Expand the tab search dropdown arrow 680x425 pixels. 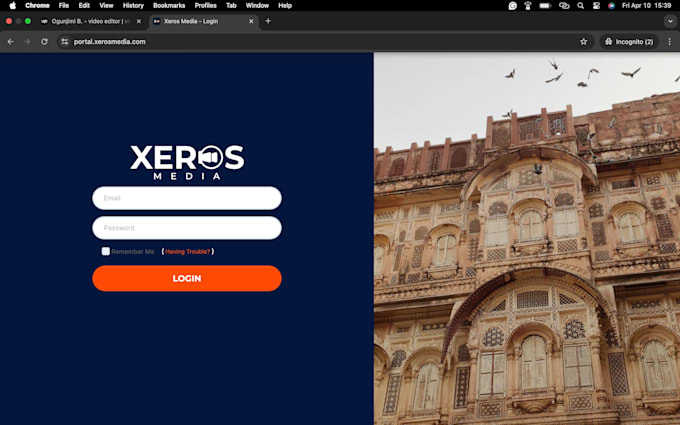(x=670, y=21)
